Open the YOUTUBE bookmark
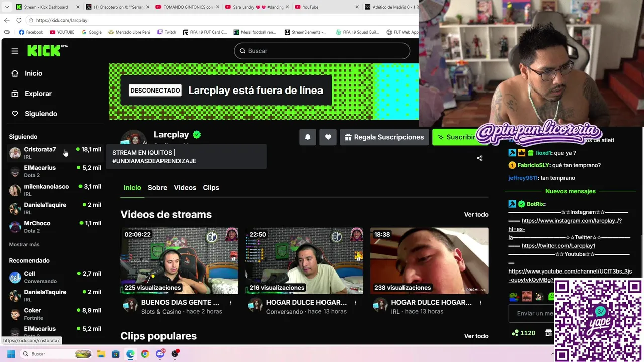The width and height of the screenshot is (644, 362). click(x=62, y=32)
